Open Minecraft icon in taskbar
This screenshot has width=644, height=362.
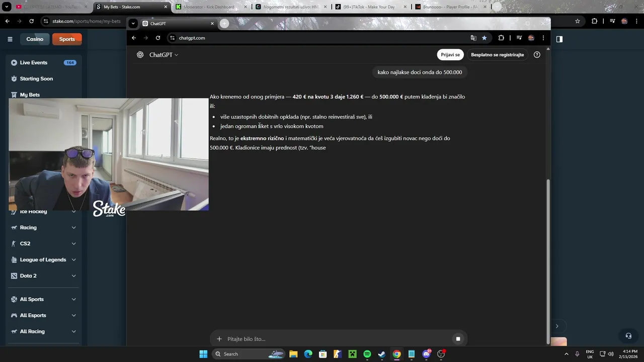coord(352,354)
